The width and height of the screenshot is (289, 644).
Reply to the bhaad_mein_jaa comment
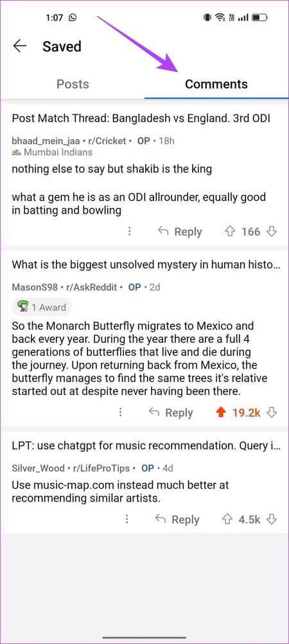click(x=180, y=232)
